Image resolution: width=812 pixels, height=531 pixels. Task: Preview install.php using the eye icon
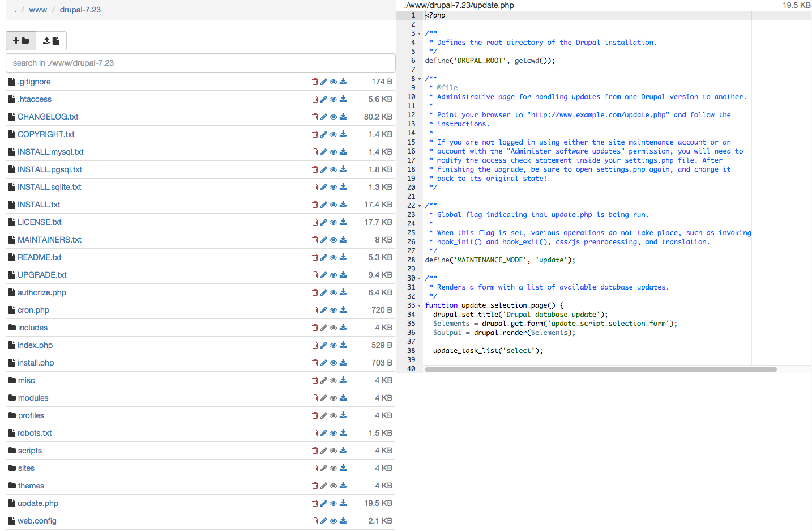(334, 363)
